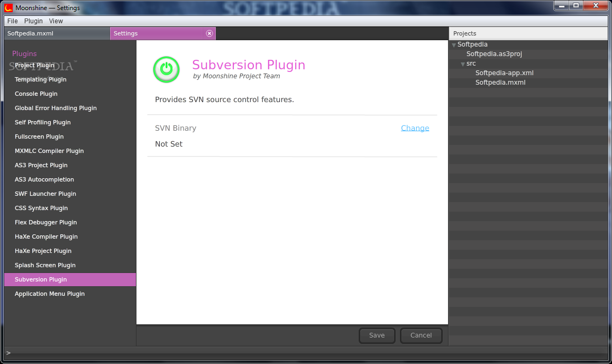Select the Settings tab

(163, 33)
